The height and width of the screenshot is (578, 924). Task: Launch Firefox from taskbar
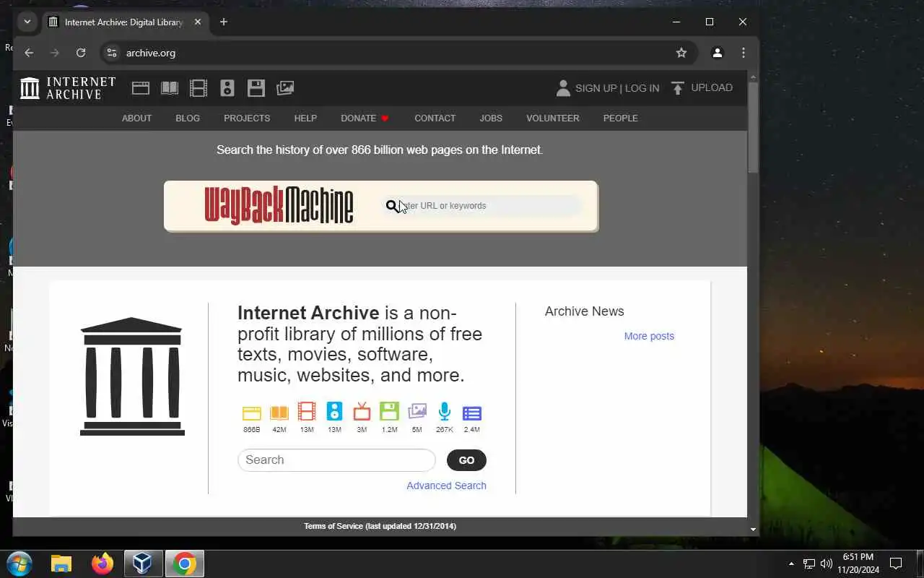click(x=103, y=564)
